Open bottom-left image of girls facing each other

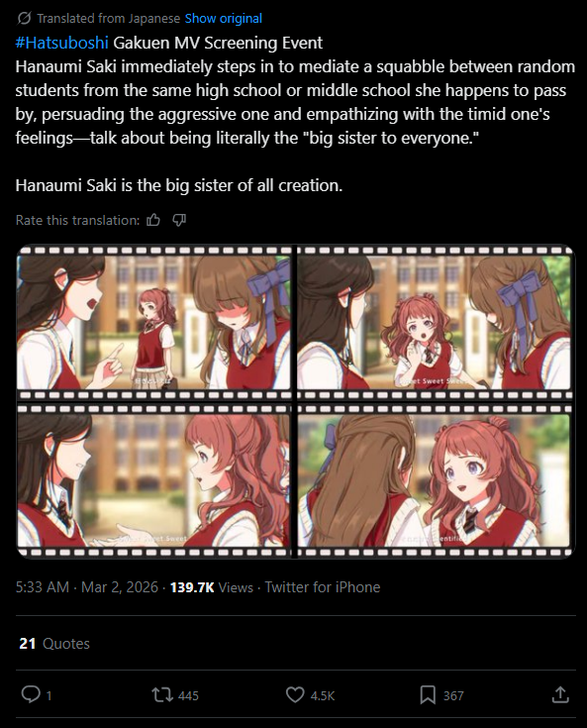(x=153, y=480)
